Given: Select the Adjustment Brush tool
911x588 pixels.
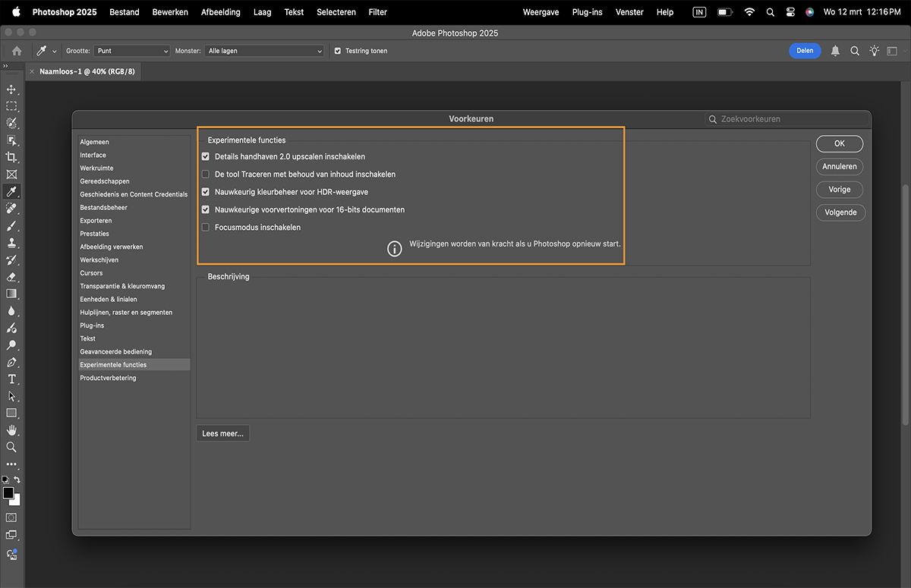Looking at the screenshot, I should point(11,328).
